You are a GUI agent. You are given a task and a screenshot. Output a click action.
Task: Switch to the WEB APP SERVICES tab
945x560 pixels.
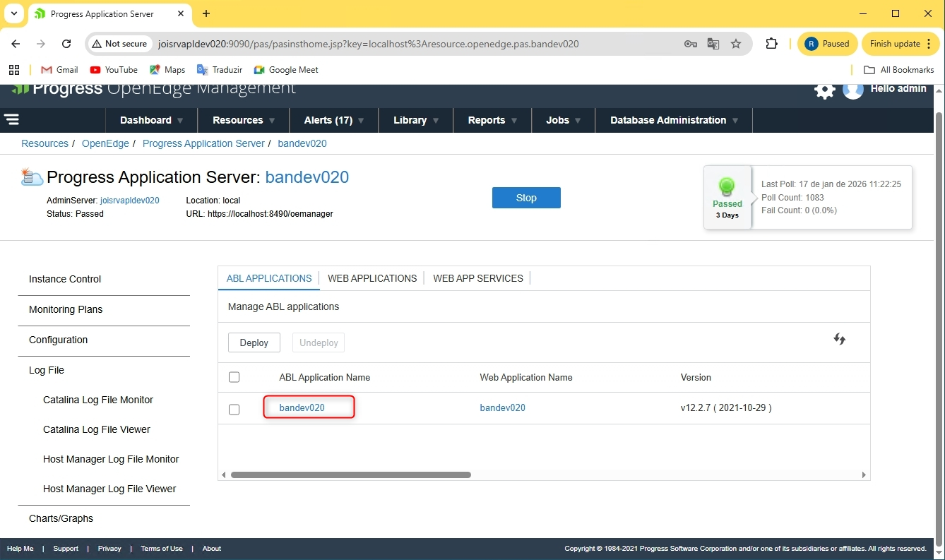point(478,278)
